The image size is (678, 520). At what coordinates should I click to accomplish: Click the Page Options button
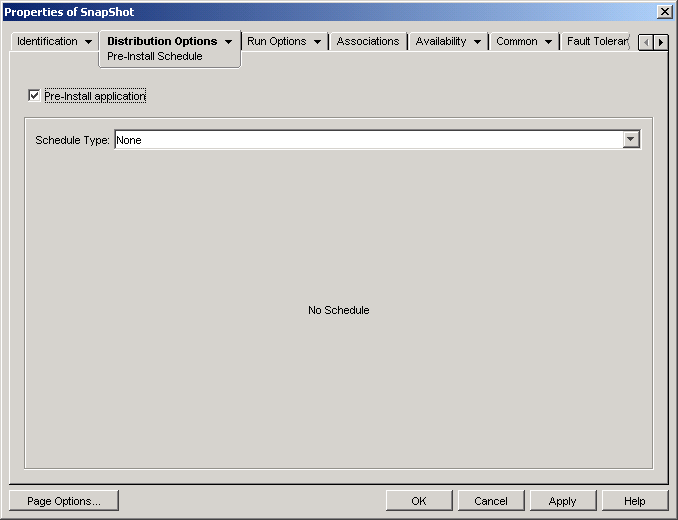(64, 501)
